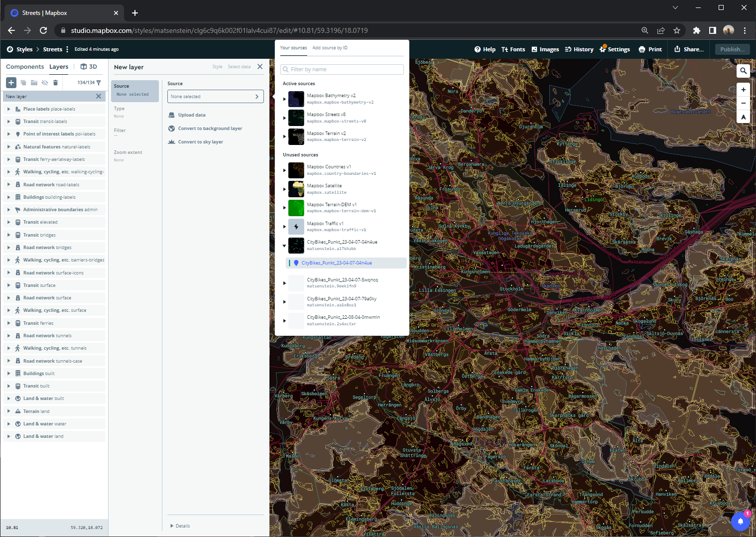Group selected layers into a folder

click(34, 83)
